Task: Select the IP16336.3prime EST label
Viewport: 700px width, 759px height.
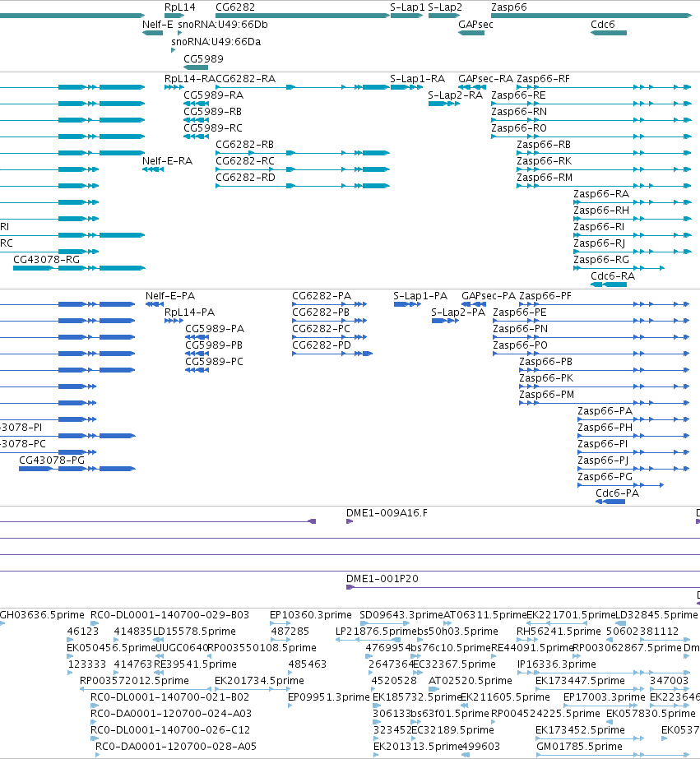Action: [557, 664]
